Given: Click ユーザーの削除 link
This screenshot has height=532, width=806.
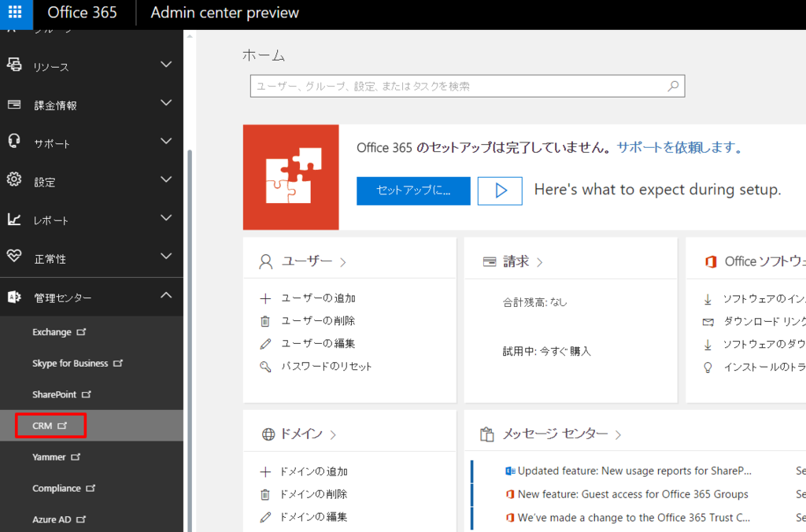Looking at the screenshot, I should pos(318,321).
